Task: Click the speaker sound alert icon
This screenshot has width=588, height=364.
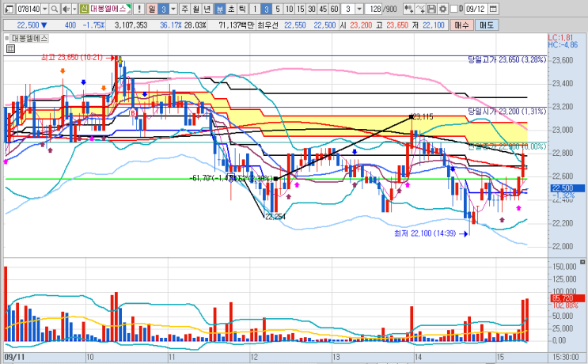Action: (x=66, y=9)
